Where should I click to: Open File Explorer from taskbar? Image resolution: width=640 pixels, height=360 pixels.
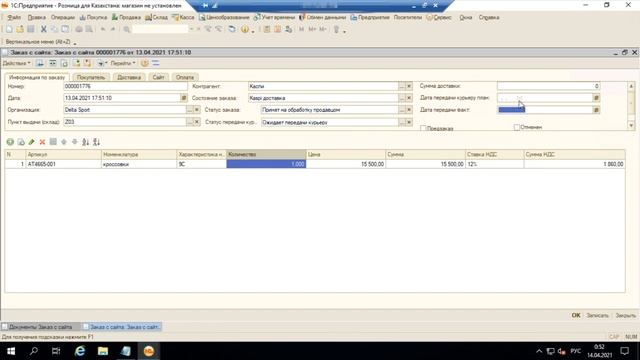pos(103,351)
